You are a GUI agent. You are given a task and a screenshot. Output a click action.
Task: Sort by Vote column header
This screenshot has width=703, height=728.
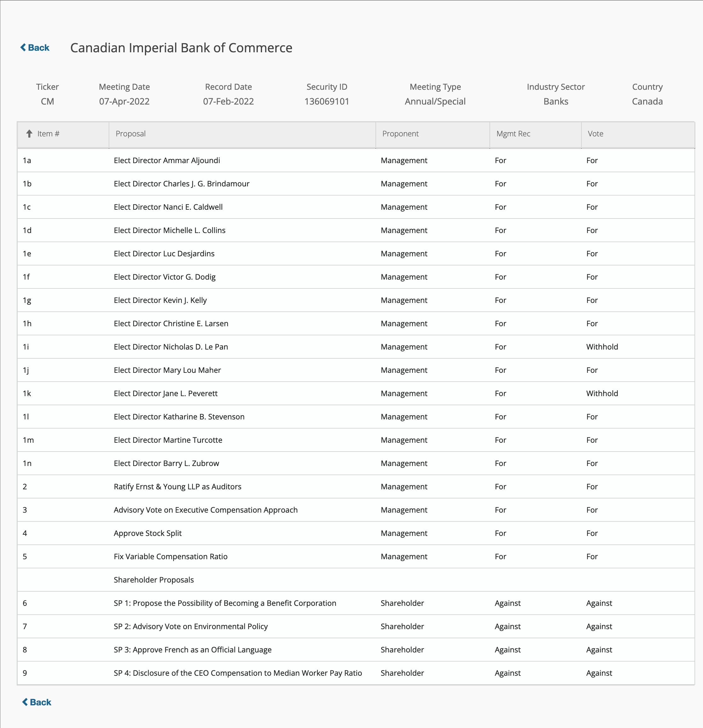click(595, 134)
